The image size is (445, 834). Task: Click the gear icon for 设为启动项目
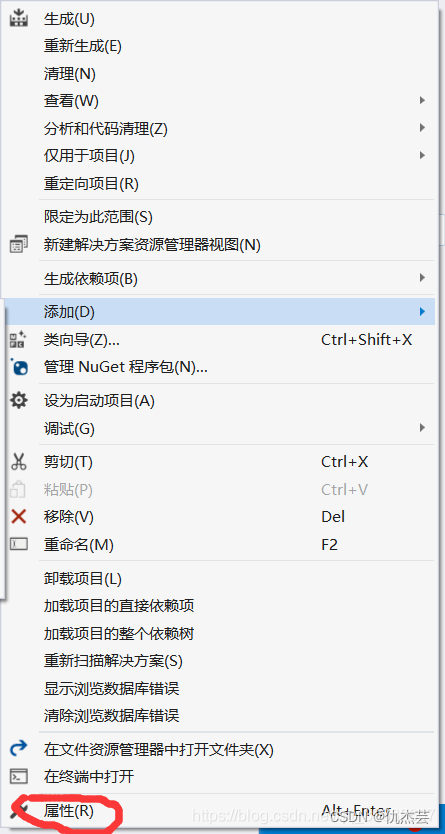(19, 401)
